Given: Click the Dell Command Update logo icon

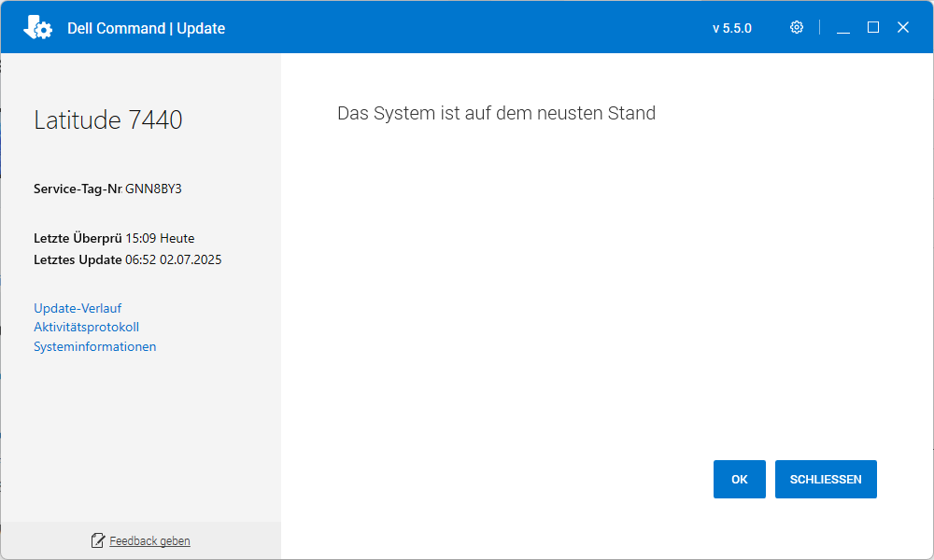Looking at the screenshot, I should pos(37,28).
